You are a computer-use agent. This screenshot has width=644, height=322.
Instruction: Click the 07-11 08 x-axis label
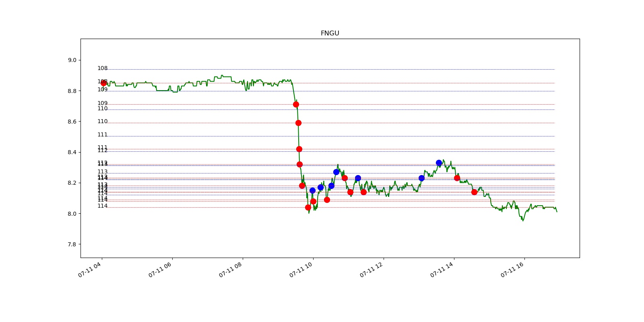coord(230,270)
